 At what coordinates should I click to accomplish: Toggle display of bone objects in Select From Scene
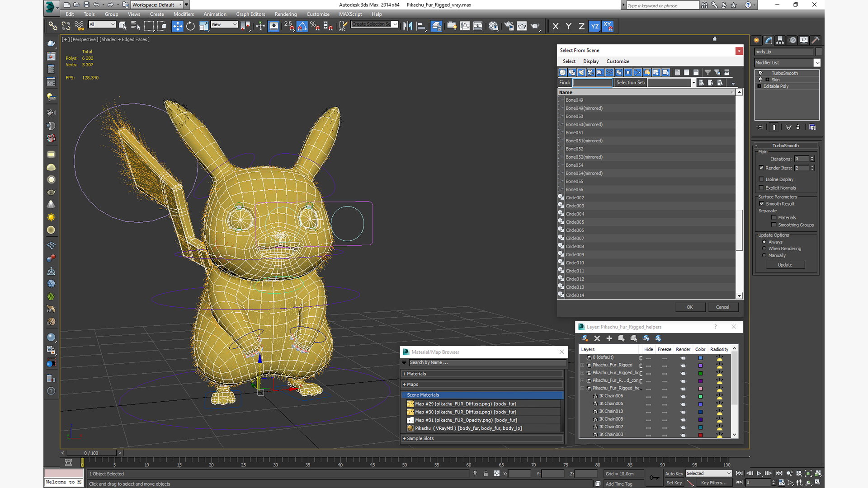pyautogui.click(x=637, y=72)
